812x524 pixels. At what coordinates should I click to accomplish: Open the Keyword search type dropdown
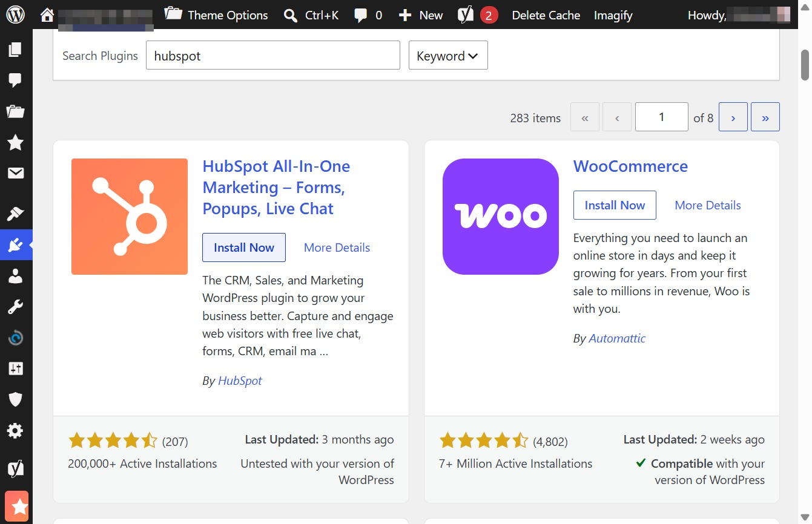point(448,56)
